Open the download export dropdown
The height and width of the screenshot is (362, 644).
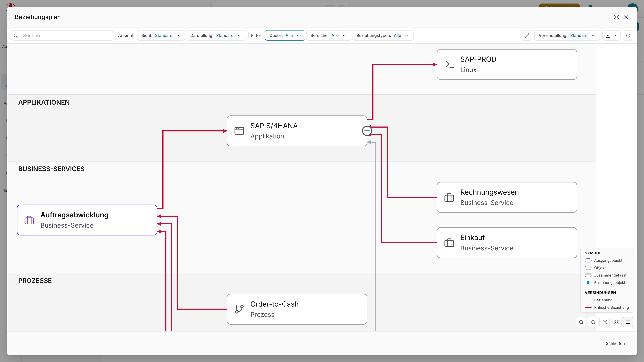(x=611, y=36)
